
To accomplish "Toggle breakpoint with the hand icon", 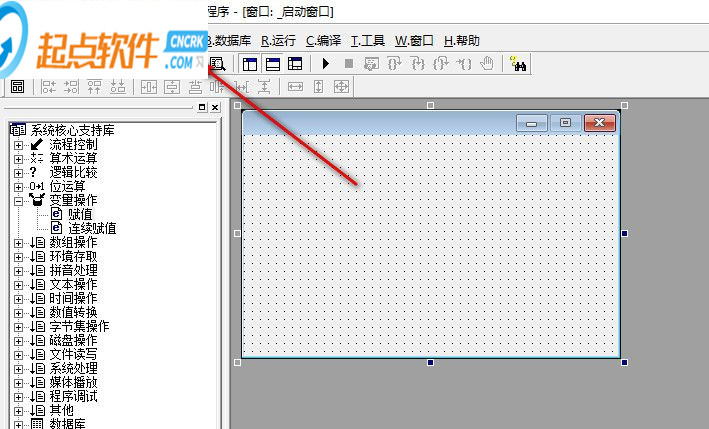I will (x=487, y=64).
